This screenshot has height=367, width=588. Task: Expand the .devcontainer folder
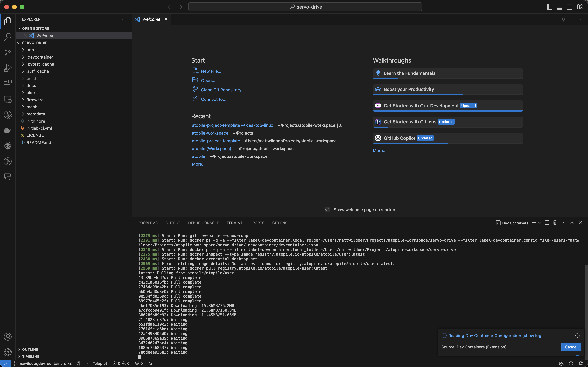click(x=73, y=57)
